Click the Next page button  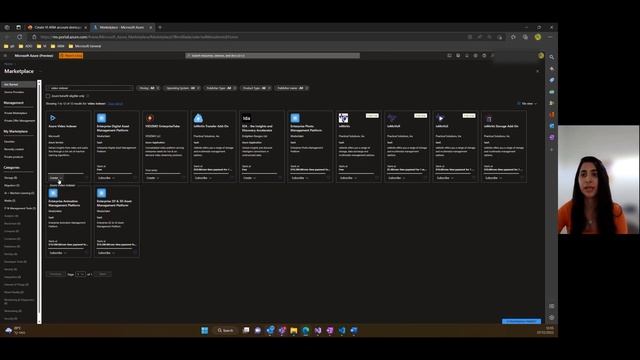(x=102, y=274)
